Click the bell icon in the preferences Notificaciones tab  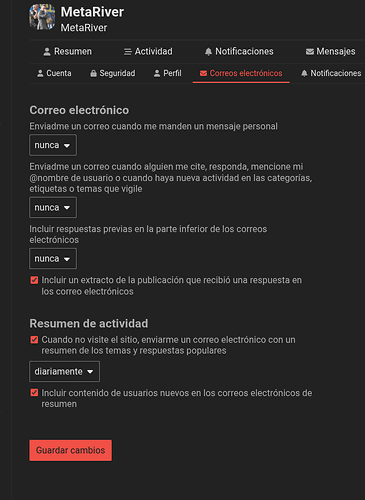point(304,73)
